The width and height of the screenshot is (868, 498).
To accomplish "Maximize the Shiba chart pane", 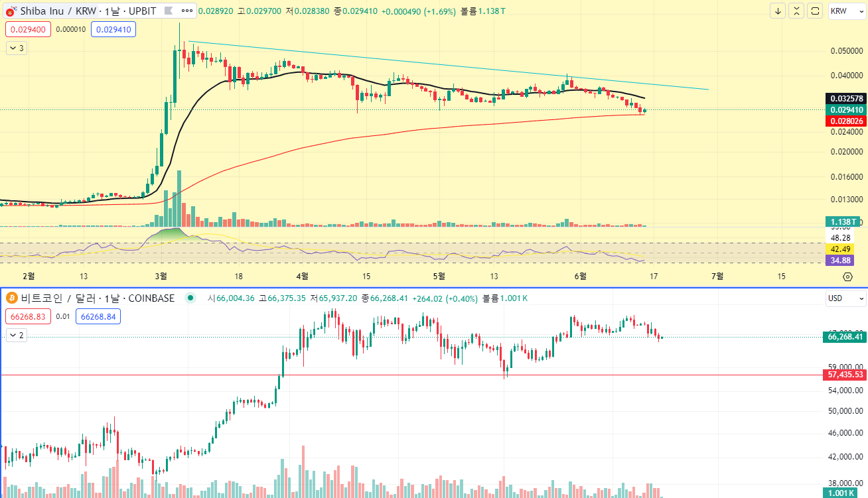I will click(814, 11).
